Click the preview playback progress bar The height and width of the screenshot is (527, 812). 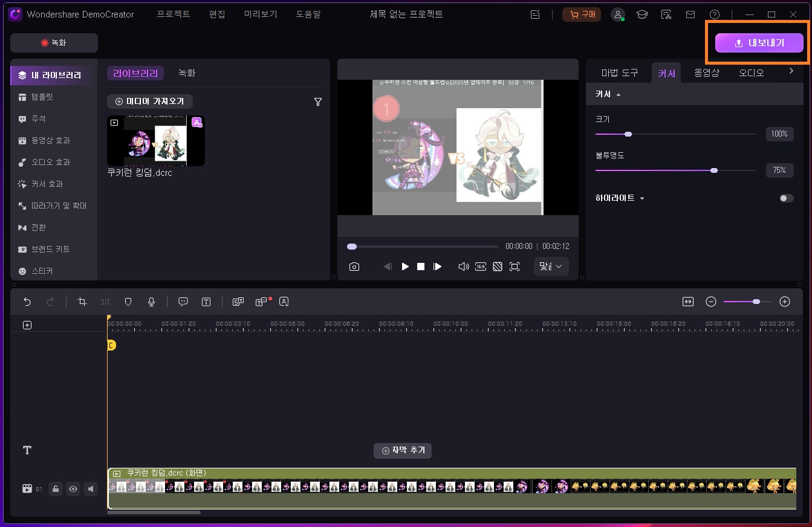[x=423, y=247]
